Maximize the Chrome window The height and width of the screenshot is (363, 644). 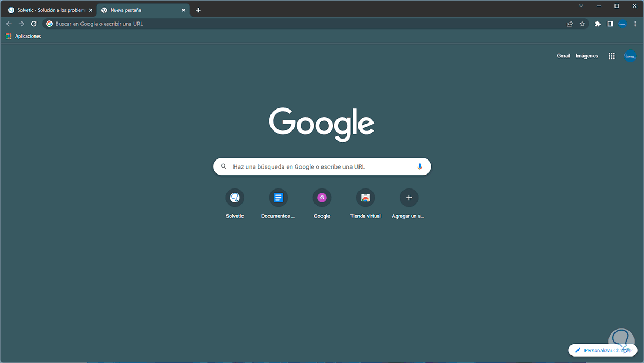[x=617, y=6]
